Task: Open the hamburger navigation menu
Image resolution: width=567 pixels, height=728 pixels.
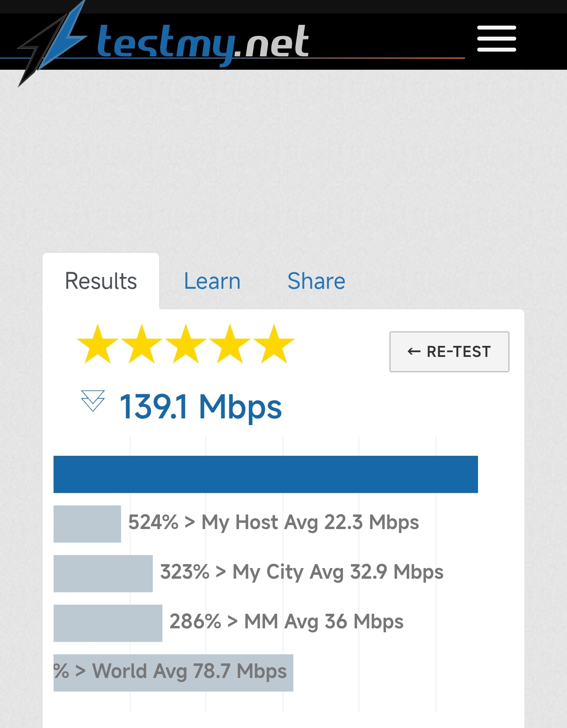Action: (496, 39)
